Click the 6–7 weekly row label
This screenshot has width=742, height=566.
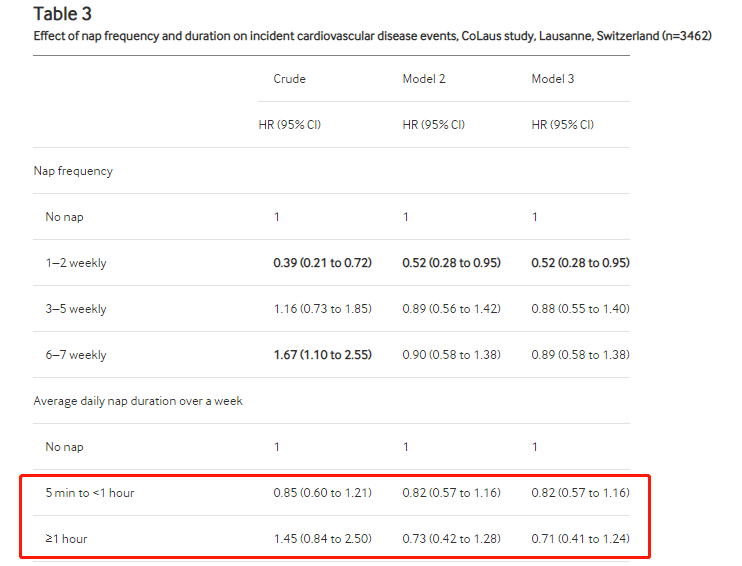[76, 354]
